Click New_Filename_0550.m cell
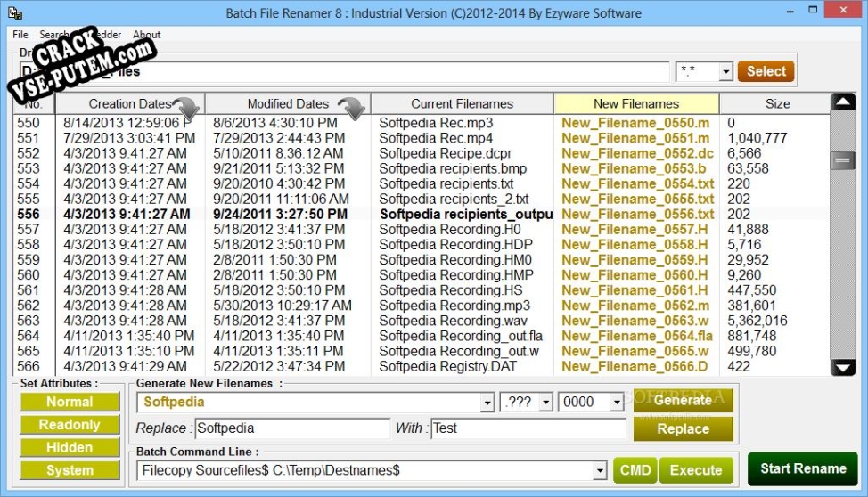 (x=635, y=123)
